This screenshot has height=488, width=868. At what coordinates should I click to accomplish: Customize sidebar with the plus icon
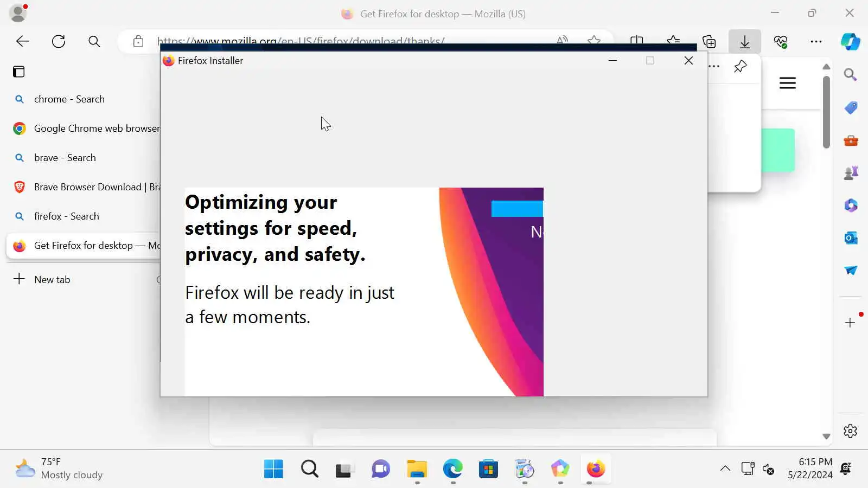coord(851,323)
